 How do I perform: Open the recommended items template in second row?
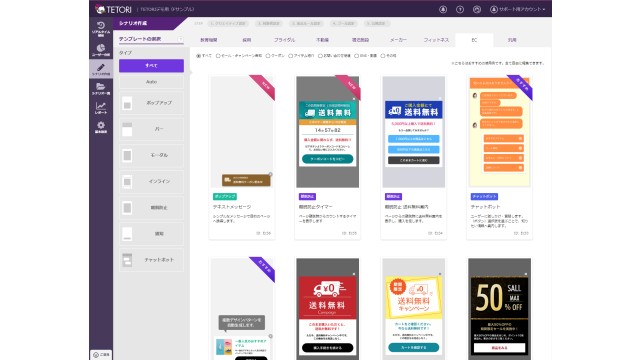pos(242,309)
